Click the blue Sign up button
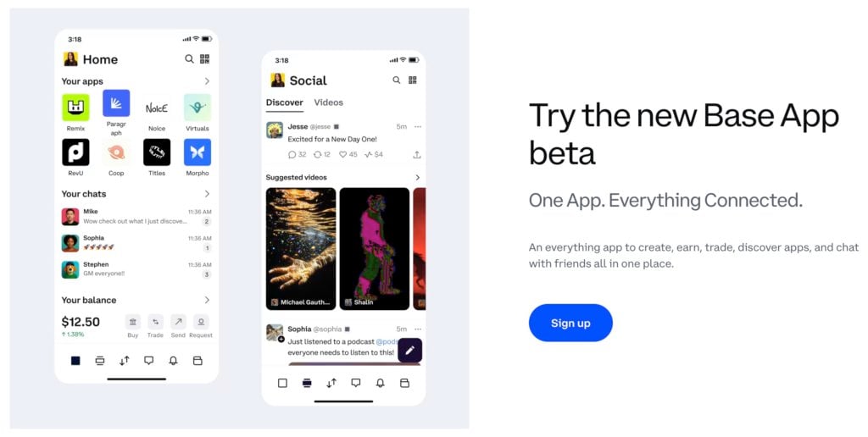 570,323
